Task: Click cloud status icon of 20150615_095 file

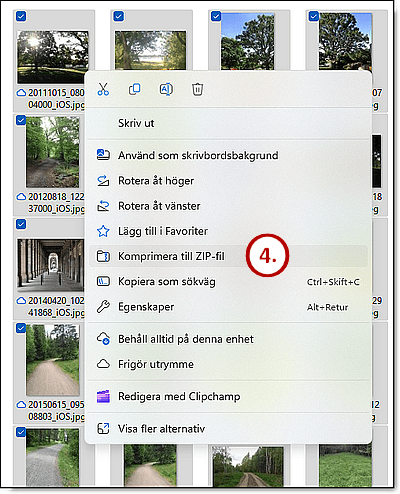Action: 21,405
